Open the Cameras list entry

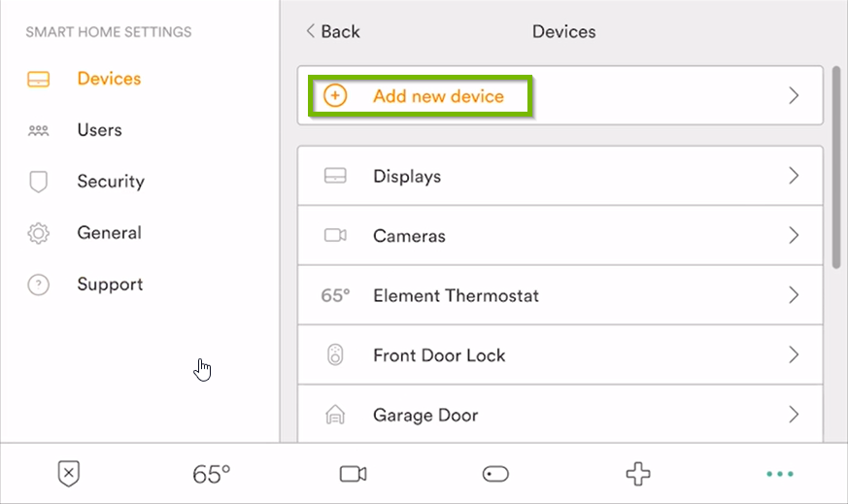(560, 235)
